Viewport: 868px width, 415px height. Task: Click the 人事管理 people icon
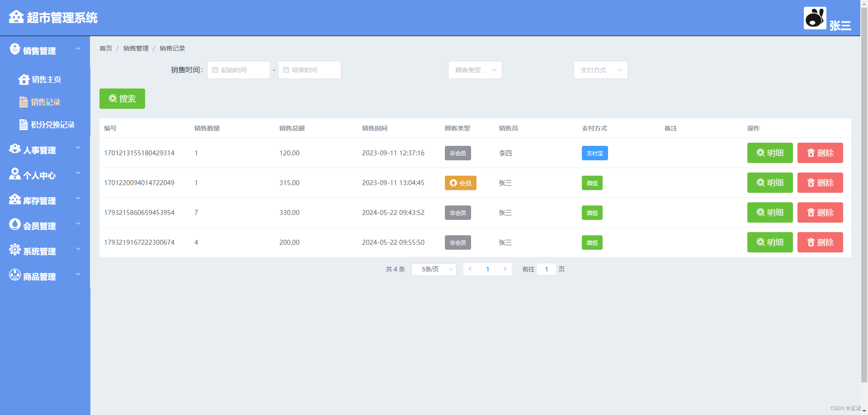point(15,149)
